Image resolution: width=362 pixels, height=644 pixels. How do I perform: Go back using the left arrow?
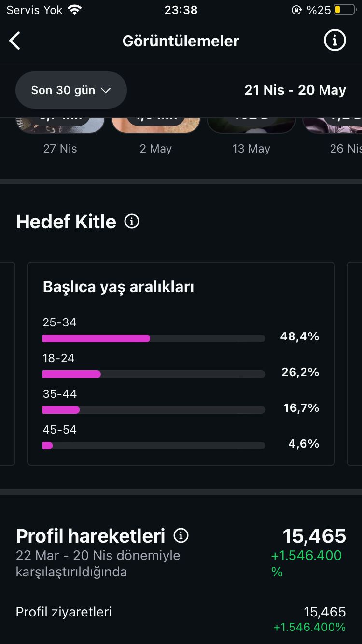15,41
